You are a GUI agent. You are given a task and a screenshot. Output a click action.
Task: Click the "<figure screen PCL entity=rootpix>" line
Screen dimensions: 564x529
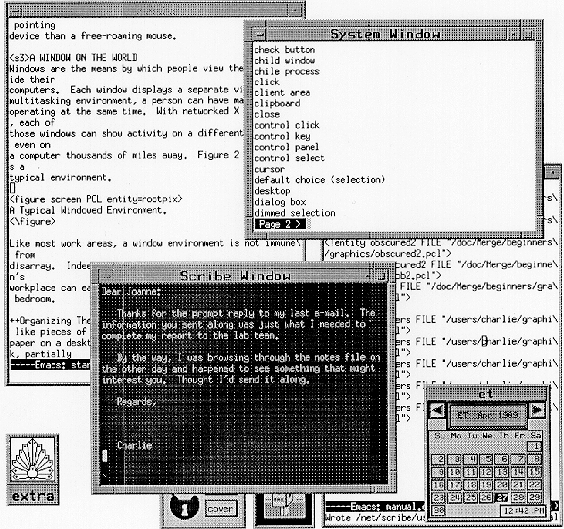[96, 199]
